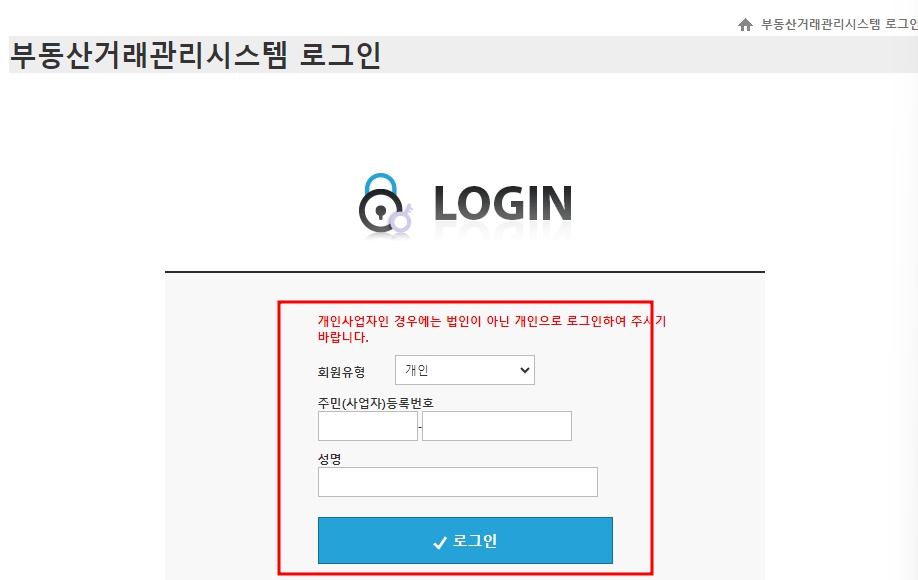Click the 주민(사업자)등록번호 label
Viewport: 918px width, 580px height.
[x=375, y=403]
